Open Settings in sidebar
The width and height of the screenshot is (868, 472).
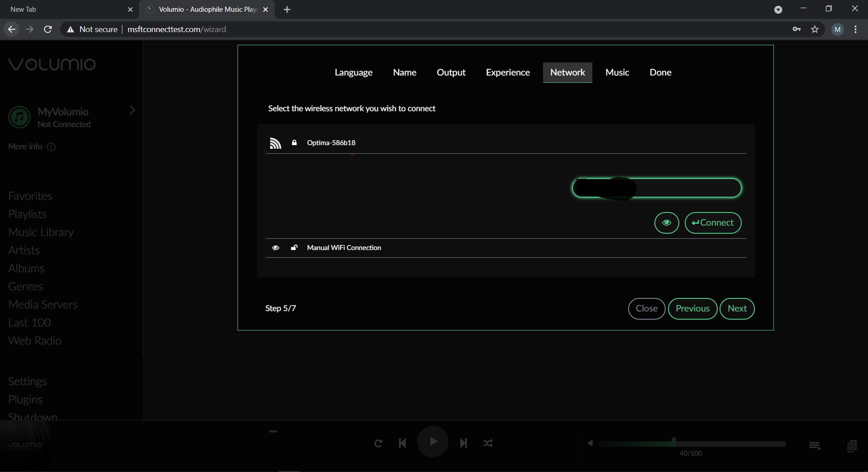click(x=27, y=381)
